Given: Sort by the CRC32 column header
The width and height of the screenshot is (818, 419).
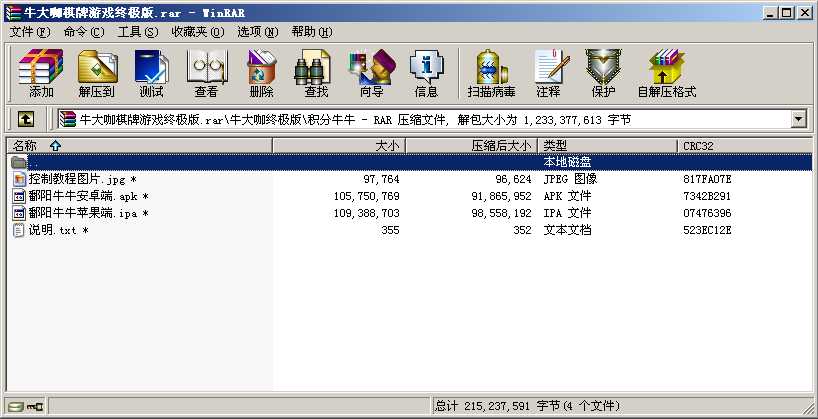Looking at the screenshot, I should point(745,146).
